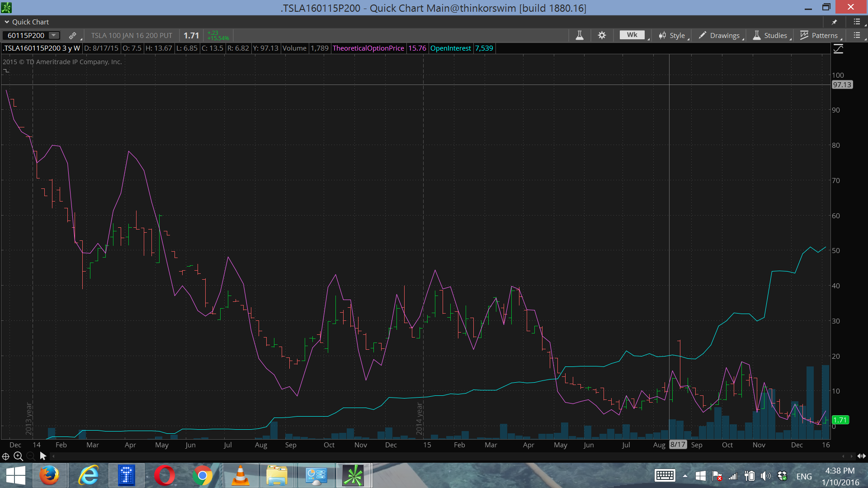The image size is (868, 488).
Task: Open the Patterns dropdown menu
Action: tap(820, 35)
